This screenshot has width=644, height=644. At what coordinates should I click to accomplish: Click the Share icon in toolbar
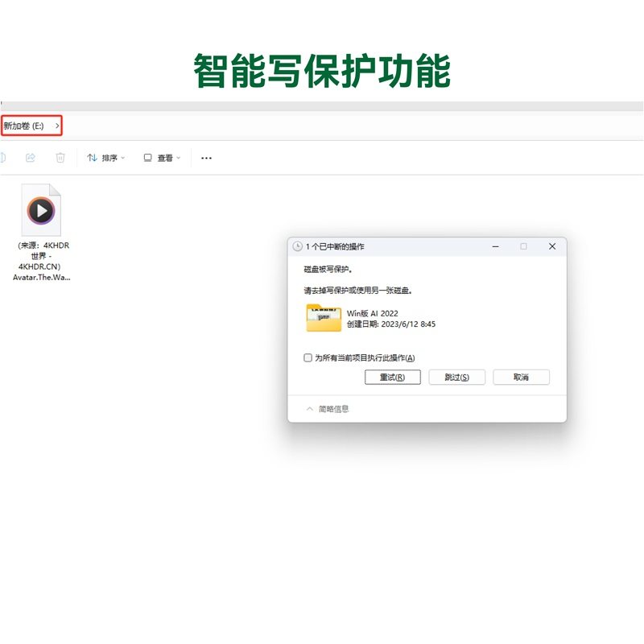click(x=31, y=158)
